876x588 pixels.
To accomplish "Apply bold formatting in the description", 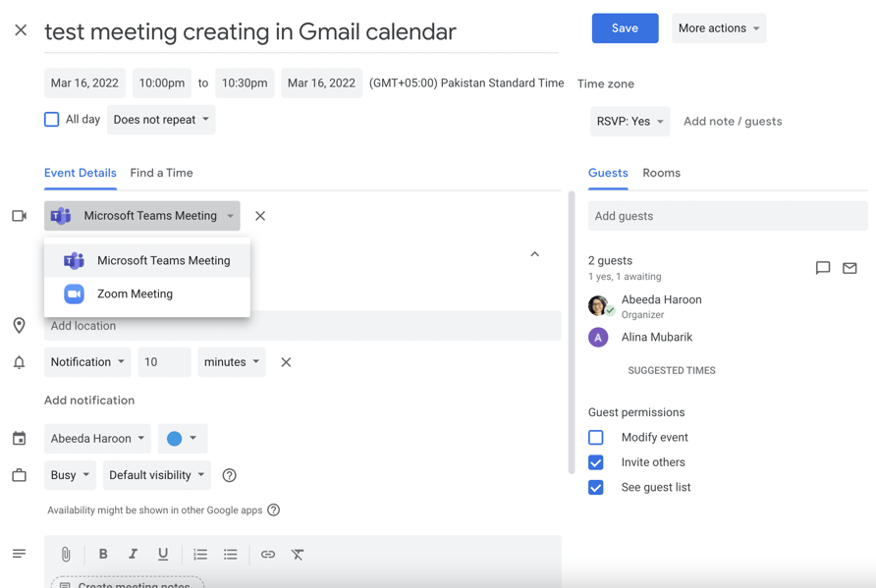I will click(x=103, y=555).
